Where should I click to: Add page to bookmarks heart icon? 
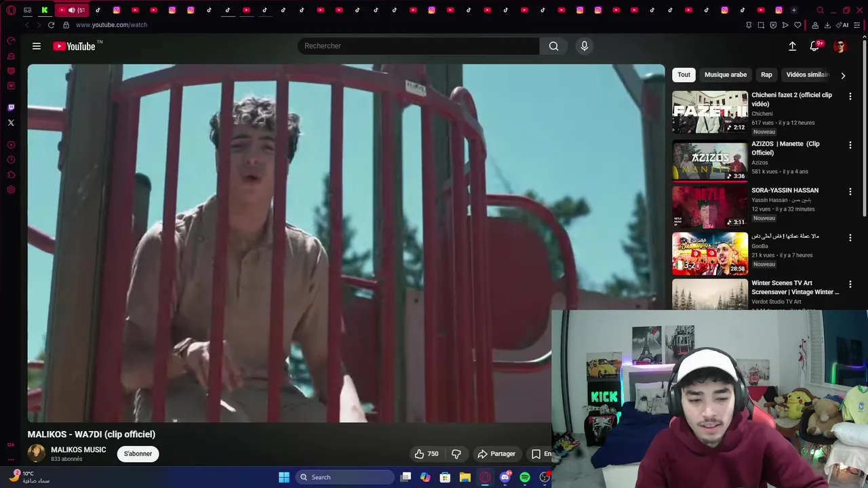(797, 25)
